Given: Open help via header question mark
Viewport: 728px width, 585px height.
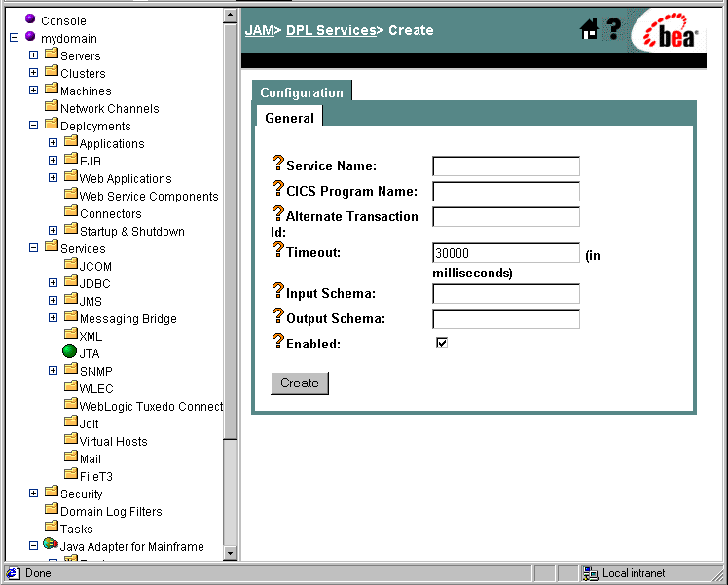Looking at the screenshot, I should pos(614,29).
